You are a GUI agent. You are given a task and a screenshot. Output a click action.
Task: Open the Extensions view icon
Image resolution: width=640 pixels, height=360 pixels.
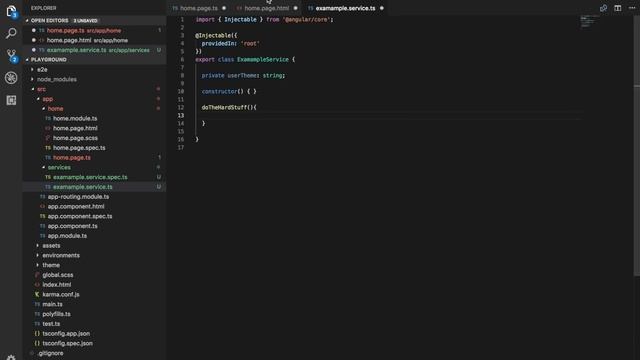tap(11, 100)
